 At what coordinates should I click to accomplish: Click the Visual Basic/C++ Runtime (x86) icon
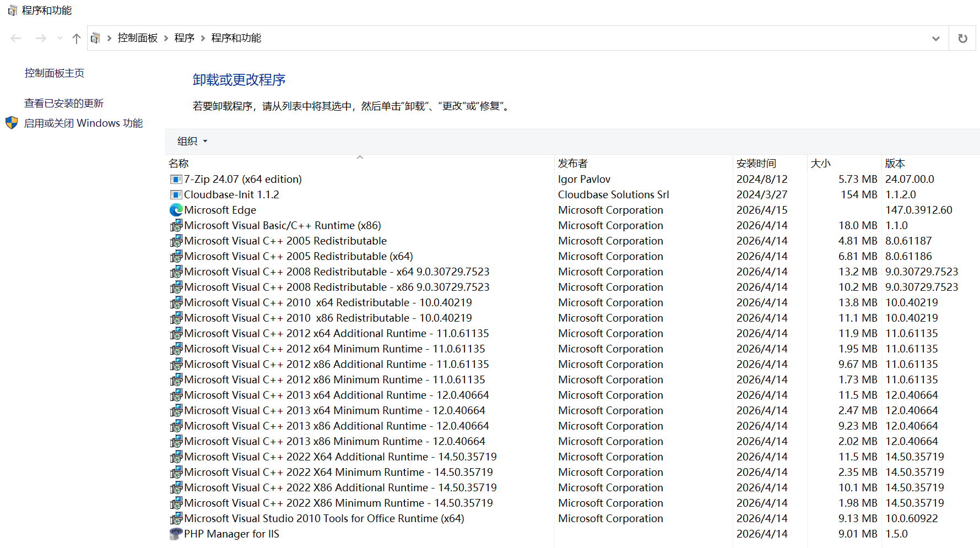[x=176, y=226]
